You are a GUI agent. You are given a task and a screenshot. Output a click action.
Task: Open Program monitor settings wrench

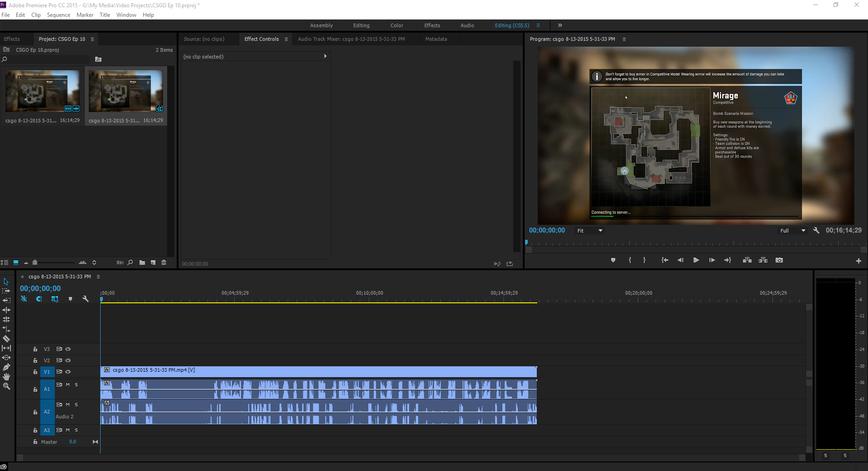tap(816, 230)
